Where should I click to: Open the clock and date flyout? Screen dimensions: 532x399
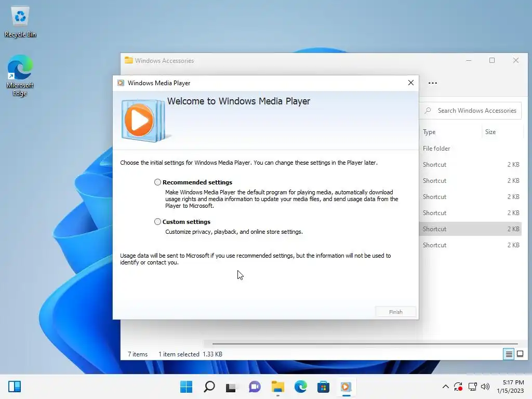(510, 387)
